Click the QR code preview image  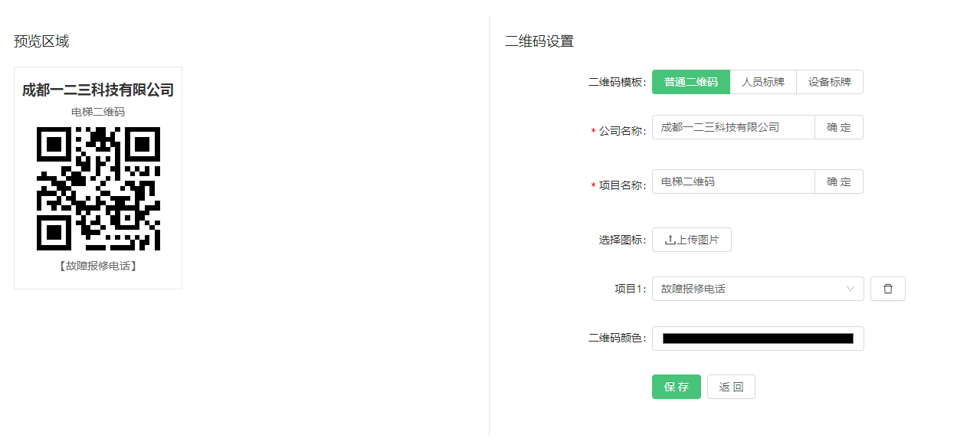point(98,188)
